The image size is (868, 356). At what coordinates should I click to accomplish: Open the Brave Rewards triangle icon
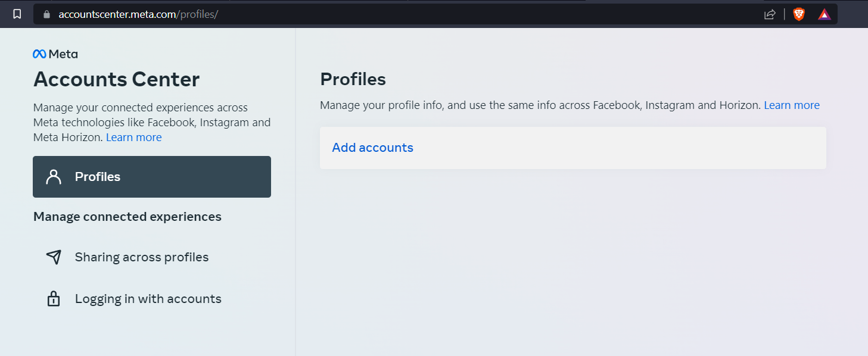(x=825, y=14)
